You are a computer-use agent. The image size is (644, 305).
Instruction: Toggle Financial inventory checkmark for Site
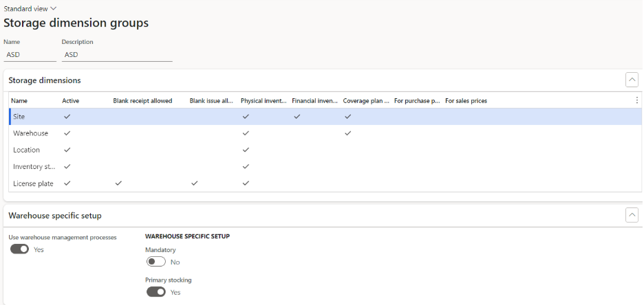tap(297, 117)
